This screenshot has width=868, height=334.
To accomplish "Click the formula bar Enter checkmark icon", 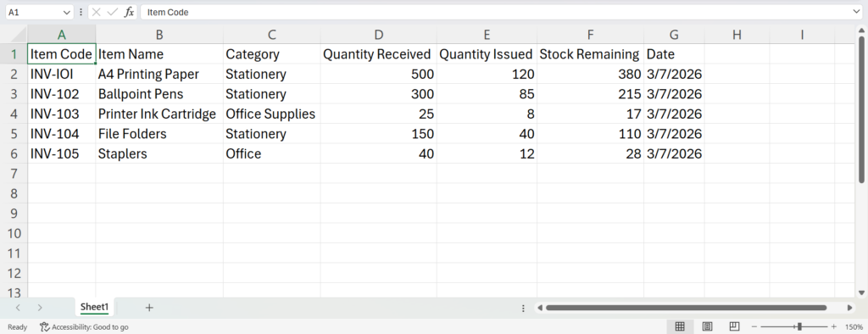I will pos(113,12).
